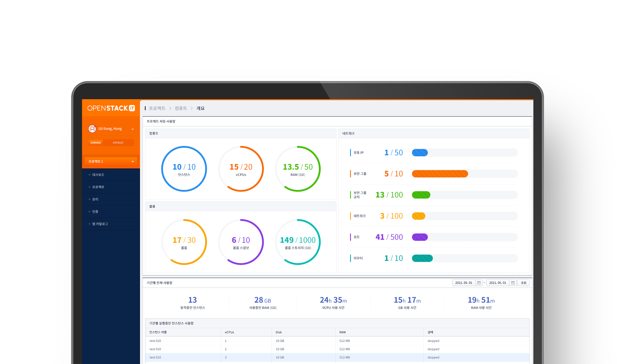Click the 프로젝트 breadcrumb link
This screenshot has width=617, height=364.
[157, 108]
